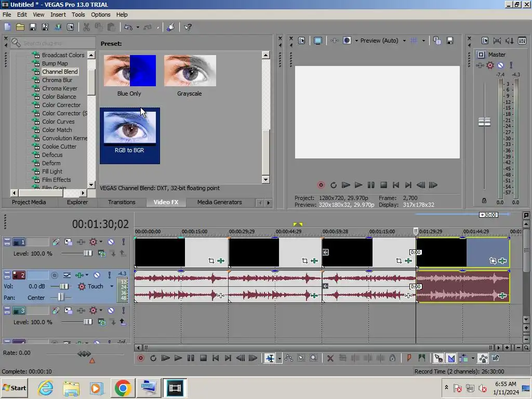Select the Blue Only preset thumbnail

click(x=129, y=71)
